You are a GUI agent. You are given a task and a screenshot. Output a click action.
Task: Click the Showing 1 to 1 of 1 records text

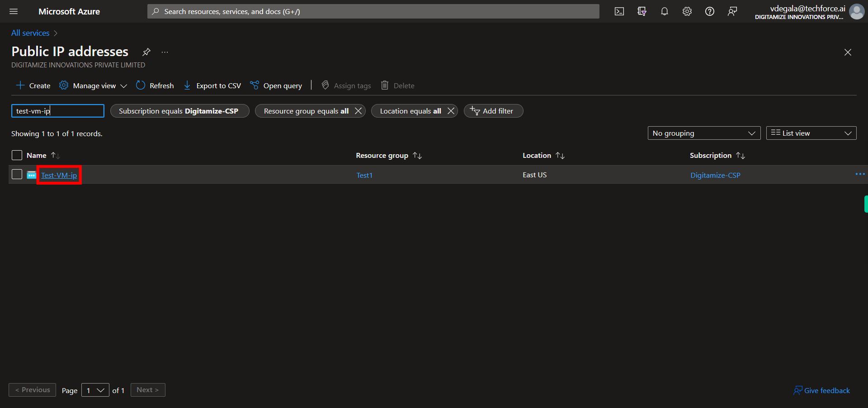coord(57,133)
